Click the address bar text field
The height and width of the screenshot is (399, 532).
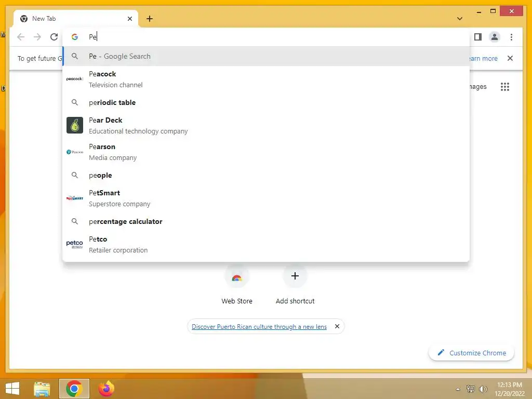(266, 37)
